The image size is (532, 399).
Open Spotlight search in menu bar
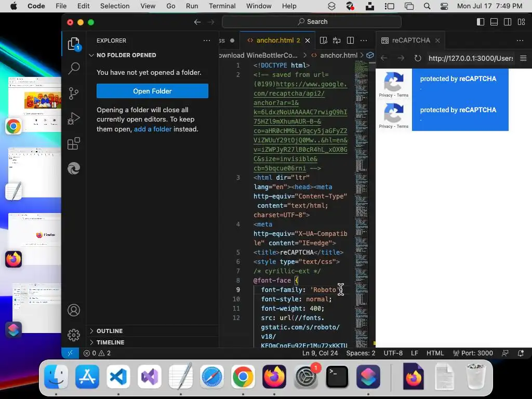427,6
